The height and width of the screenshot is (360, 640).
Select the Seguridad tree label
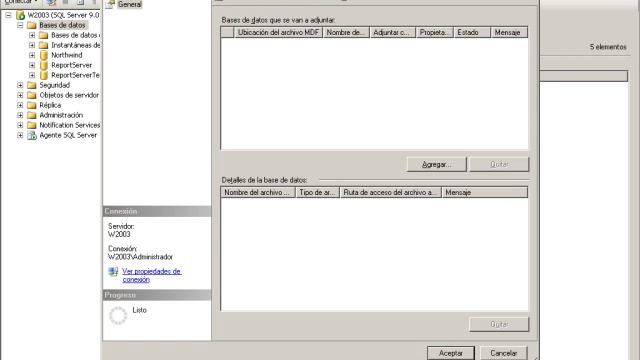[55, 85]
